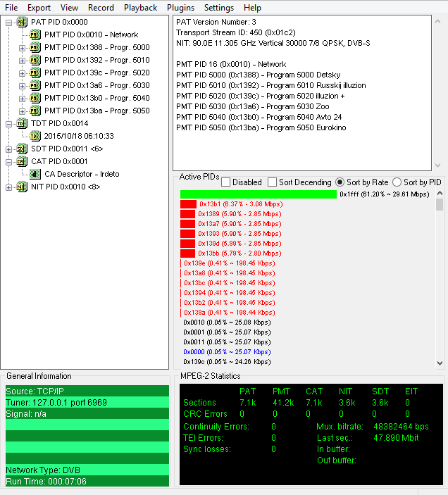The width and height of the screenshot is (448, 495).
Task: Click the Mux. bitrate 48382464 bps value
Action: [x=401, y=427]
